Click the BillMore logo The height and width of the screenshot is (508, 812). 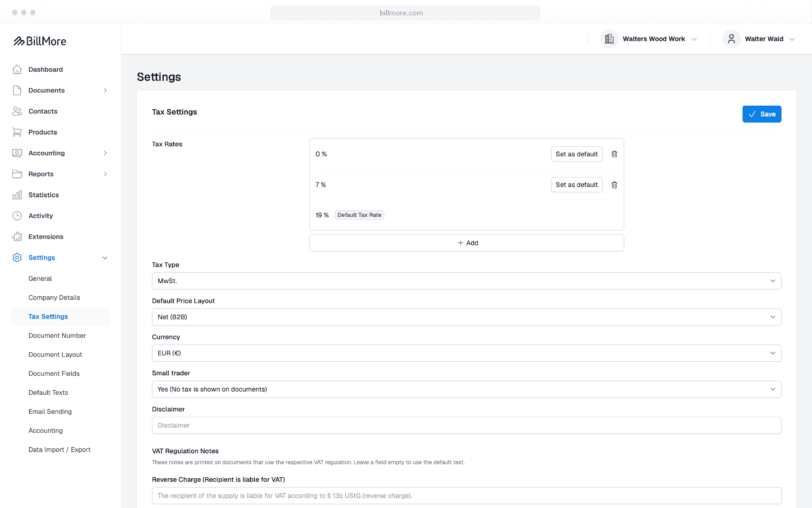click(40, 41)
